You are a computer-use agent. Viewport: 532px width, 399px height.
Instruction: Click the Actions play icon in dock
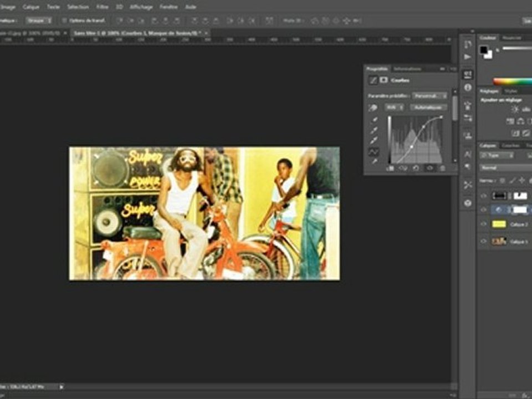468,57
